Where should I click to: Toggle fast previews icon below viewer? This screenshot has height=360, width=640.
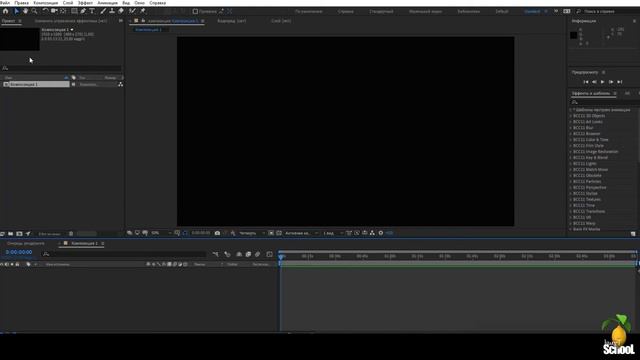click(357, 233)
